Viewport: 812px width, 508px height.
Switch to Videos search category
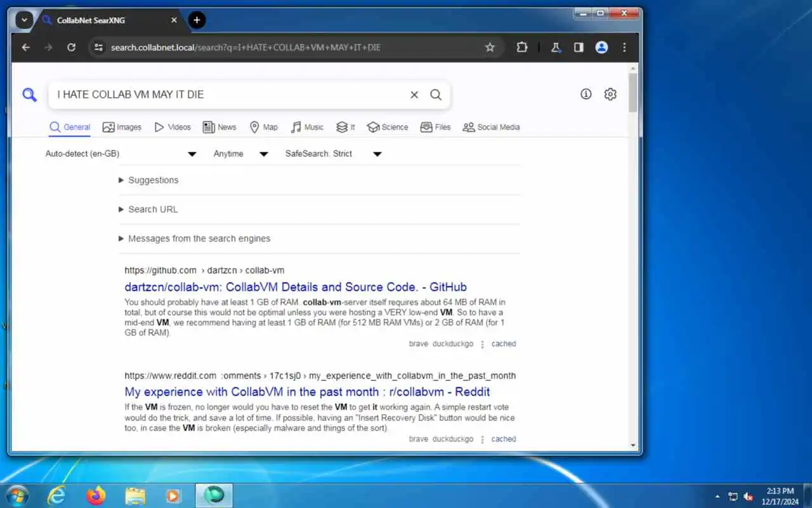tap(173, 127)
